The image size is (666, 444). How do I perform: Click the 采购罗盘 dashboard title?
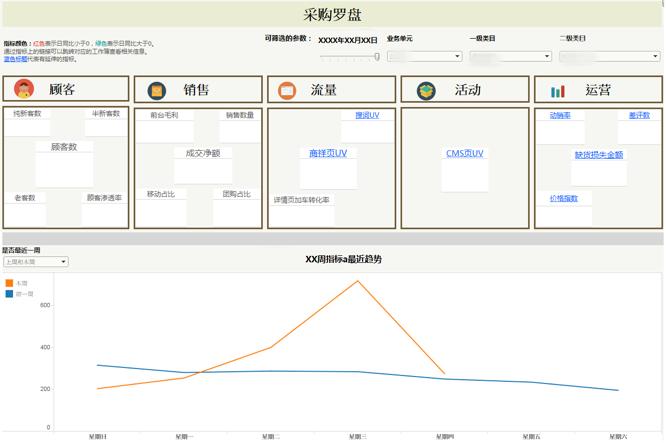click(333, 14)
